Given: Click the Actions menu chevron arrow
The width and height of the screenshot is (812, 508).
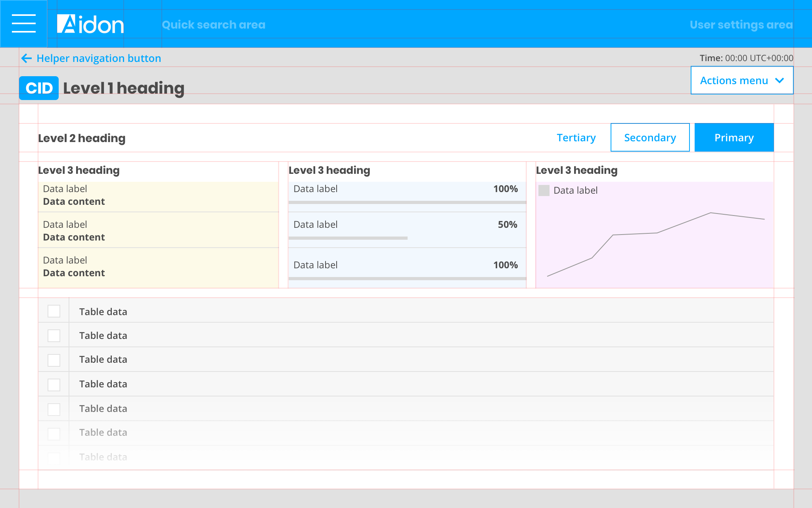Looking at the screenshot, I should pos(779,81).
